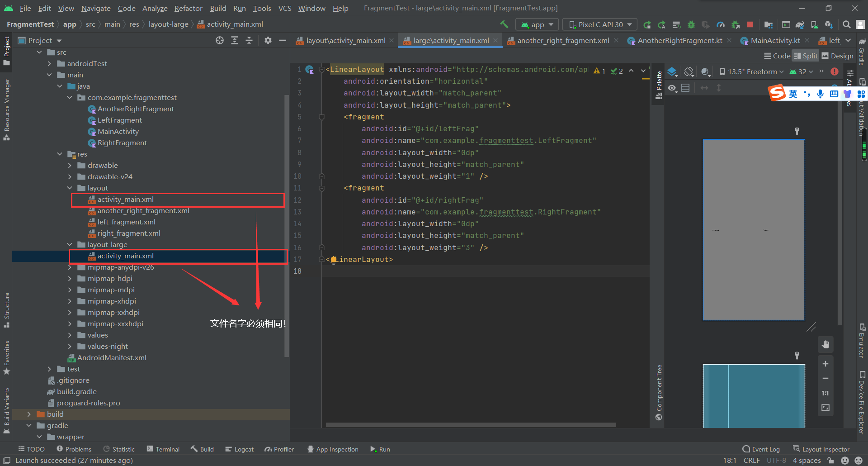Open the Profiler gauge icon in toolbar
The image size is (868, 466).
pyautogui.click(x=721, y=24)
